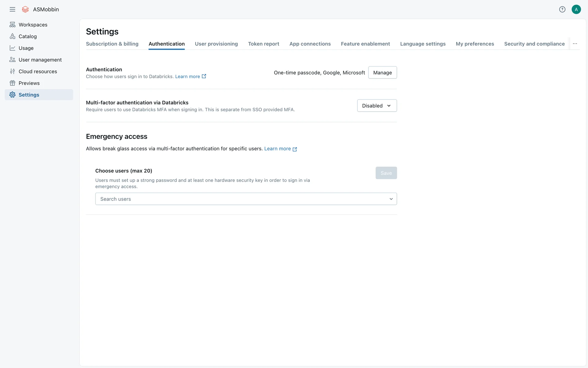This screenshot has height=368, width=588.
Task: Click the Databricks logo icon
Action: point(25,10)
